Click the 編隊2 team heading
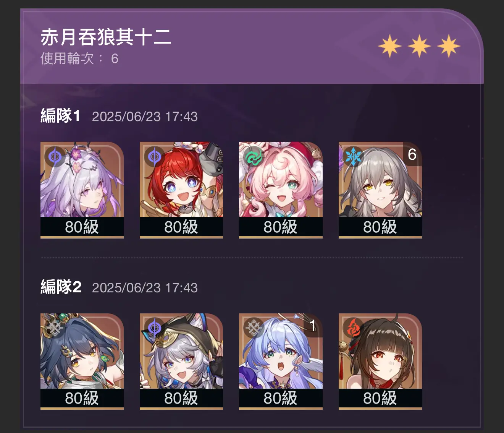The image size is (504, 433). (61, 287)
